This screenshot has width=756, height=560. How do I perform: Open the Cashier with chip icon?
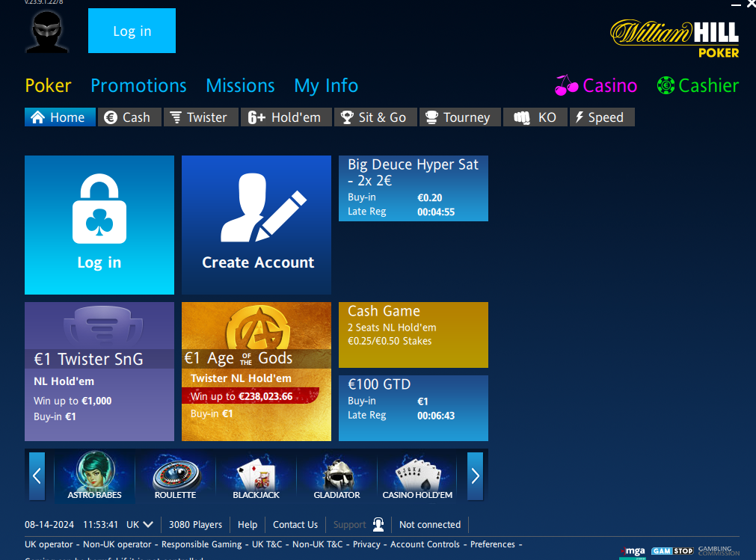pyautogui.click(x=698, y=86)
